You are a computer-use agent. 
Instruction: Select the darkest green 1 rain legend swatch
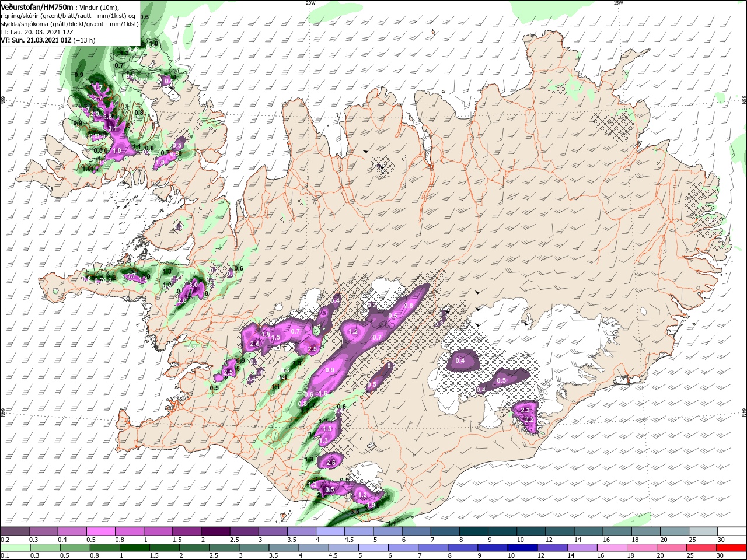click(x=135, y=548)
